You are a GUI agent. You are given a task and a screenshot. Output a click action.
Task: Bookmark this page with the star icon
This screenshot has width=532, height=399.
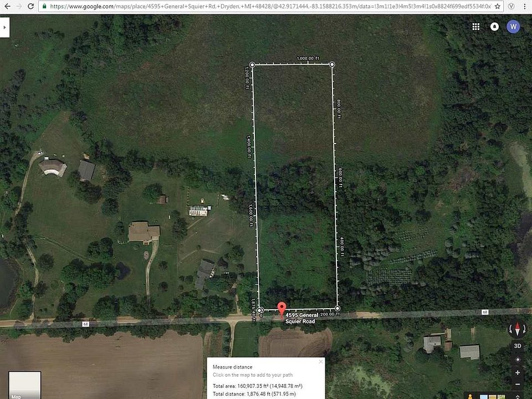[498, 6]
